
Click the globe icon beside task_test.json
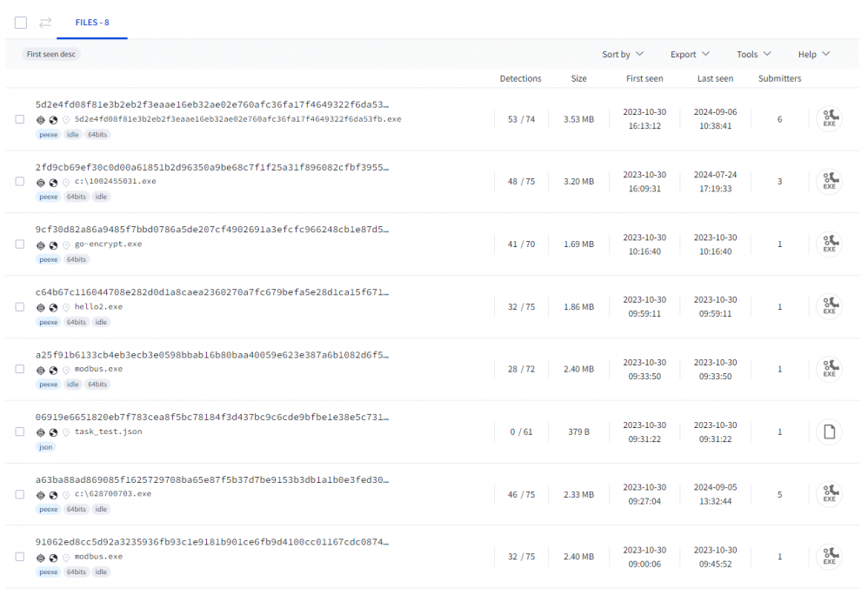pos(53,432)
